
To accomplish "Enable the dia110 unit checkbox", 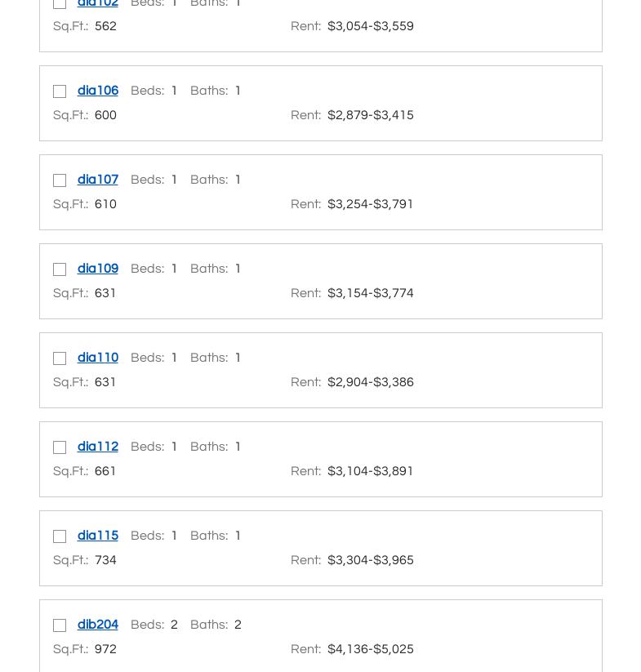I will click(x=60, y=358).
